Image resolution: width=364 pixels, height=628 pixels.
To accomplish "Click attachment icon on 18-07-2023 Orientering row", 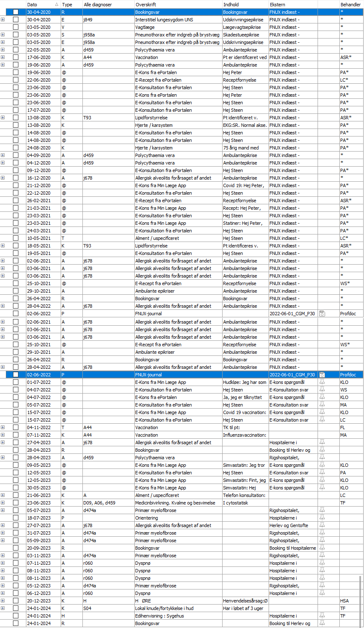I will pos(322,518).
